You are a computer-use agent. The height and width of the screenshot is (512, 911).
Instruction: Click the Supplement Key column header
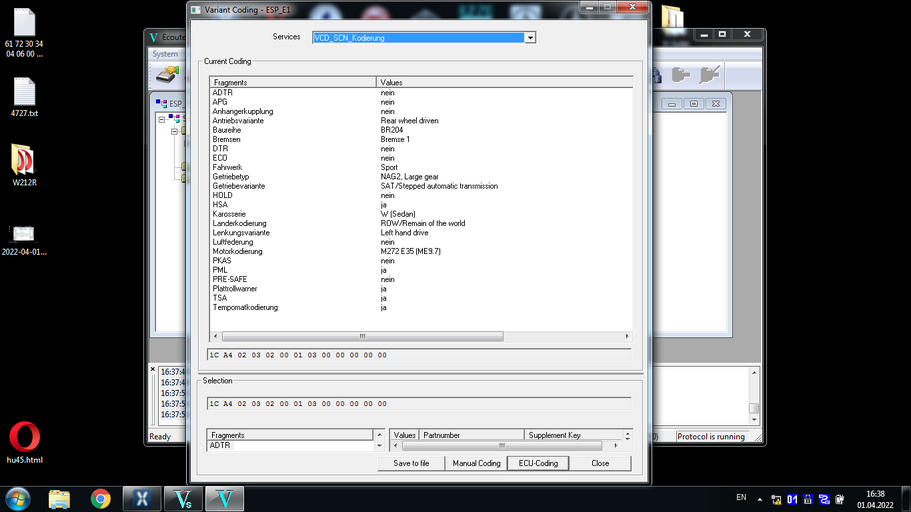click(x=573, y=435)
